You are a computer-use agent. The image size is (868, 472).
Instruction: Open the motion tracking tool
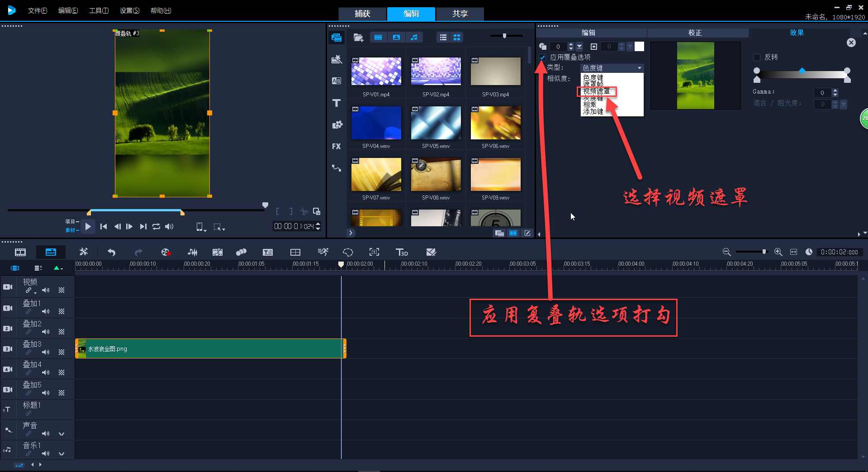pyautogui.click(x=242, y=252)
